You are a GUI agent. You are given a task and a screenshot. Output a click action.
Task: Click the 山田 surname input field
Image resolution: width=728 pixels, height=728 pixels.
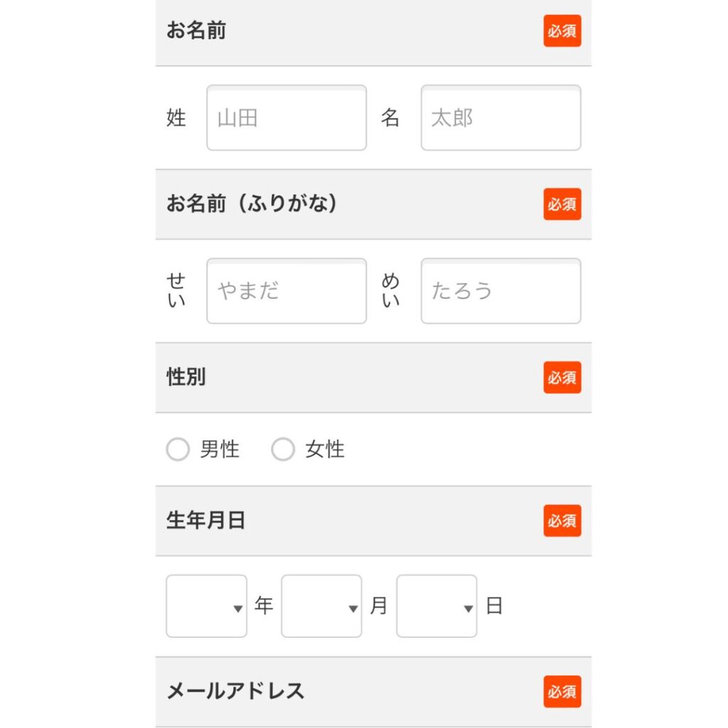(287, 118)
